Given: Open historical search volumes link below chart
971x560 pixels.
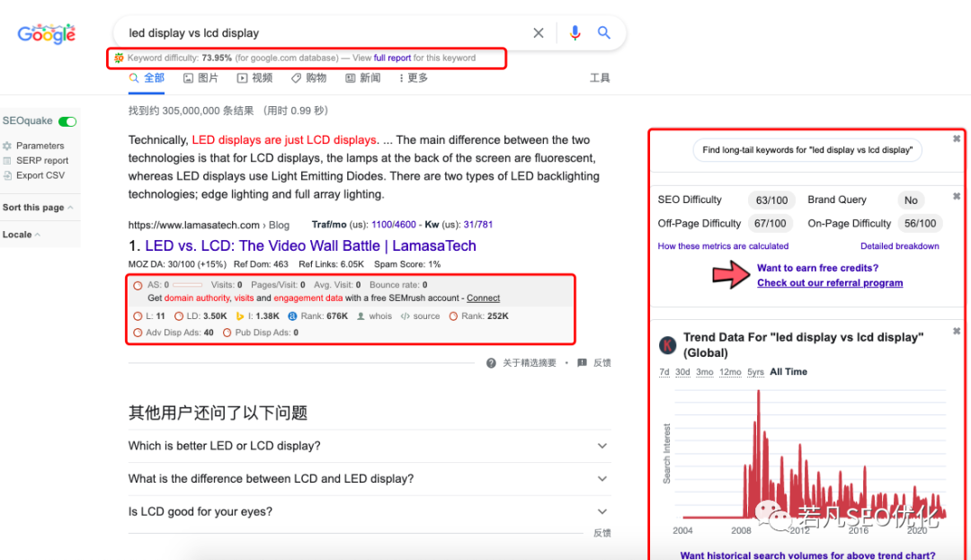Looking at the screenshot, I should pos(807,555).
